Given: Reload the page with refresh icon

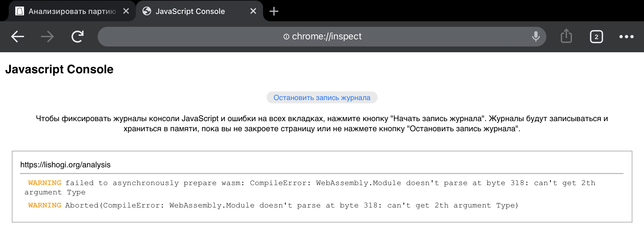Looking at the screenshot, I should tap(77, 37).
